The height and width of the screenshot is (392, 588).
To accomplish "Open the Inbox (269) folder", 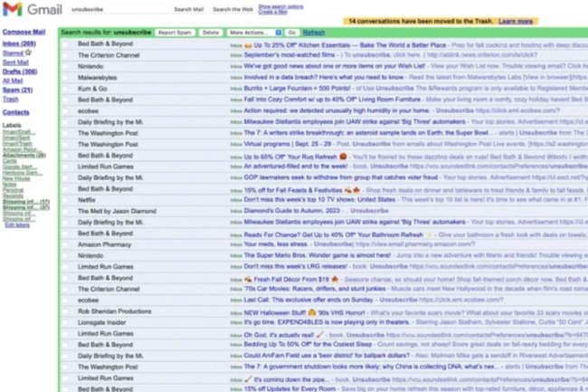I will tap(19, 43).
